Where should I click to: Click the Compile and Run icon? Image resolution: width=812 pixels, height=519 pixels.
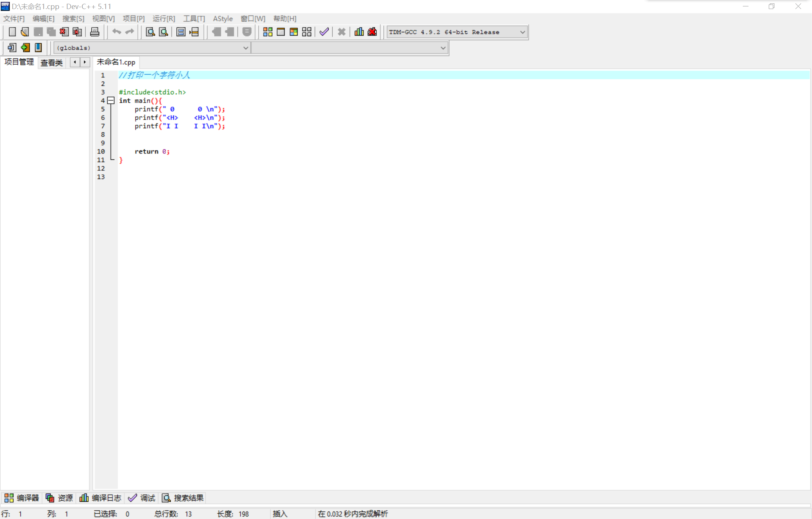pos(294,32)
